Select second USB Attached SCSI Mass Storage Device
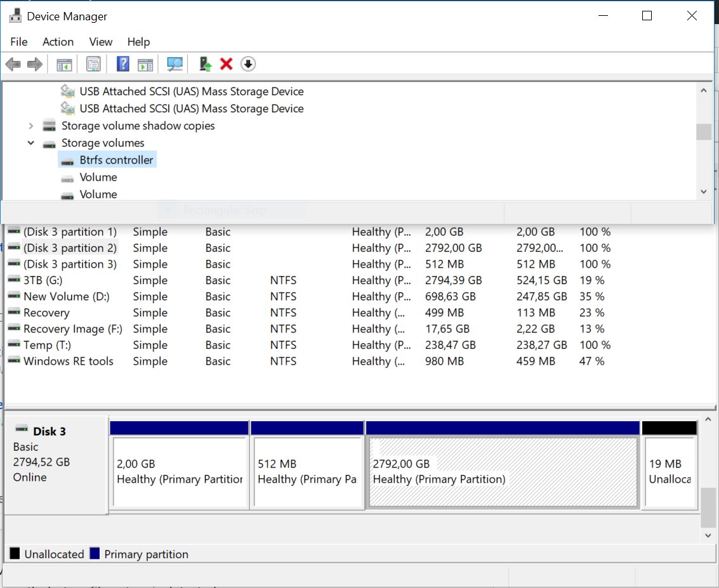 click(191, 108)
